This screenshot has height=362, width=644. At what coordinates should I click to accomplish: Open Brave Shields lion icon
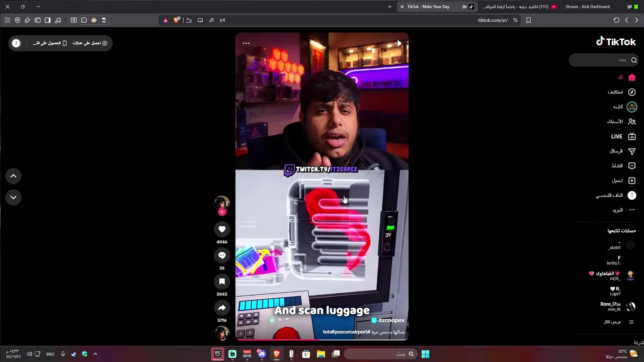pyautogui.click(x=176, y=20)
